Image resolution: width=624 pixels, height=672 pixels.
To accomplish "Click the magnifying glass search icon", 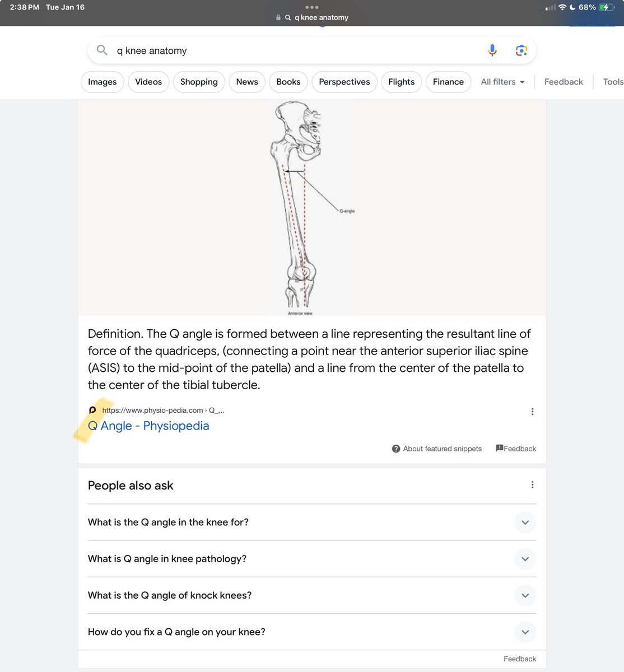I will [102, 50].
